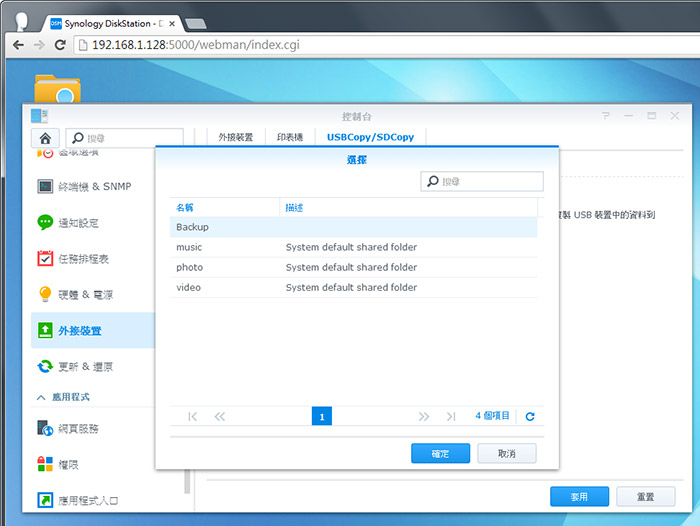Click the sidebar scrollbar

(x=188, y=481)
